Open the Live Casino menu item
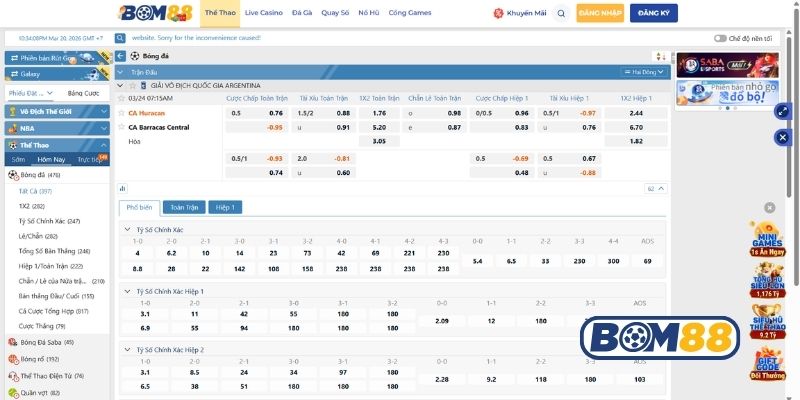 263,13
